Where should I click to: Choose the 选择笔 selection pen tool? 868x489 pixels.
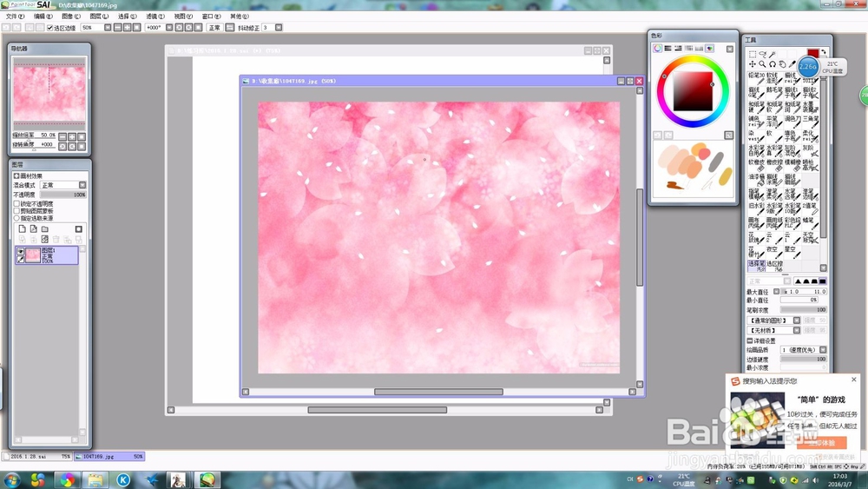[x=756, y=266]
